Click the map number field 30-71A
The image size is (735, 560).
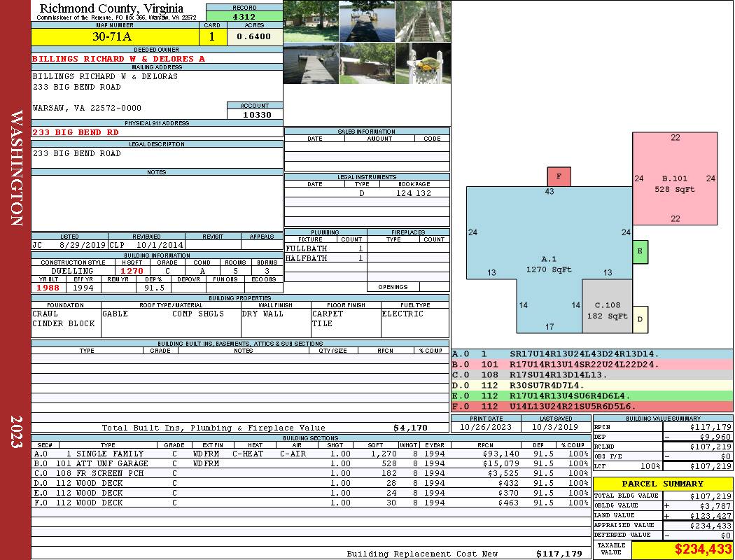(x=115, y=36)
